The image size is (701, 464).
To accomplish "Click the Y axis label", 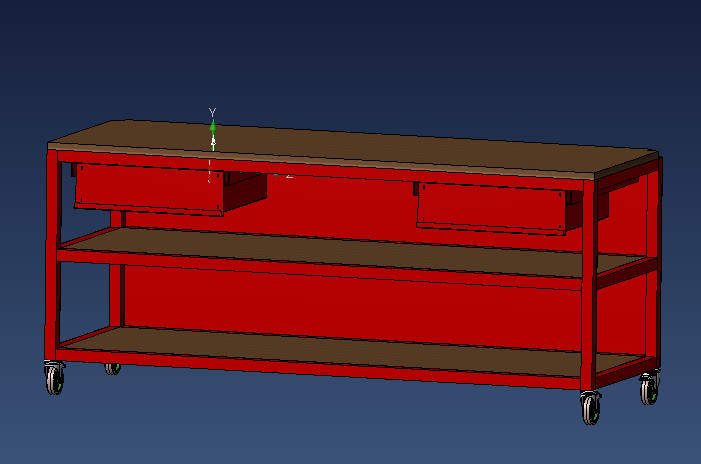I will 212,112.
